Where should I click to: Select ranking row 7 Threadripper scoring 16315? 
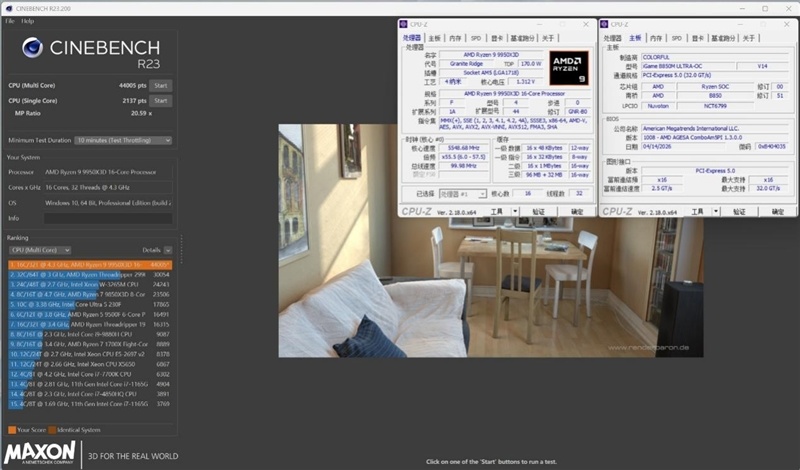(x=90, y=325)
